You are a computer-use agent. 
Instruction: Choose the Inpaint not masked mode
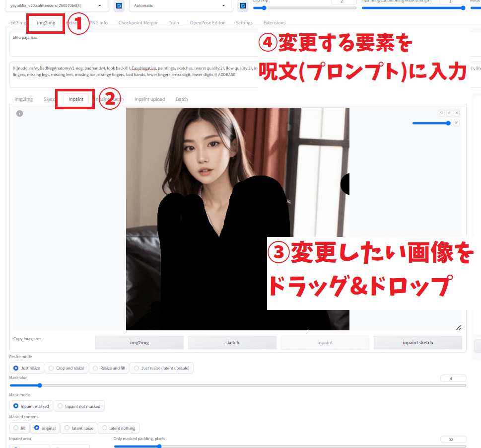79,406
